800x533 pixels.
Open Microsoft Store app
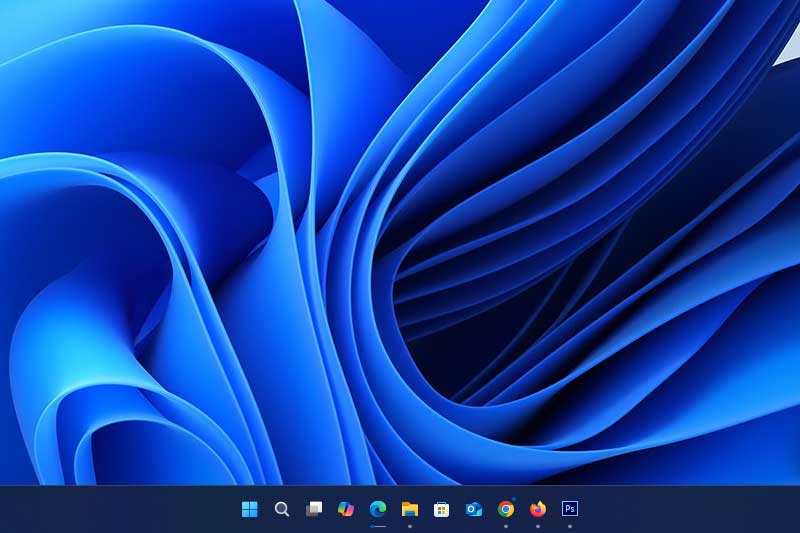point(441,509)
